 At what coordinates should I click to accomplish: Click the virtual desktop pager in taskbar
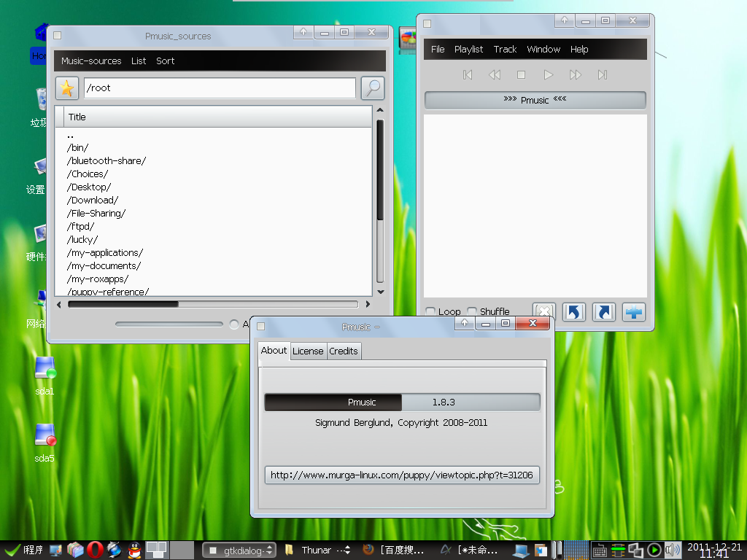169,550
